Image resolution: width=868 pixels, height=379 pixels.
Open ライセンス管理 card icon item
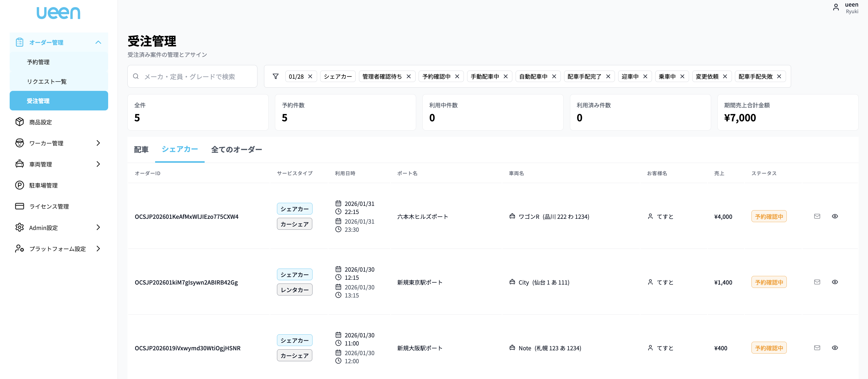click(49, 206)
